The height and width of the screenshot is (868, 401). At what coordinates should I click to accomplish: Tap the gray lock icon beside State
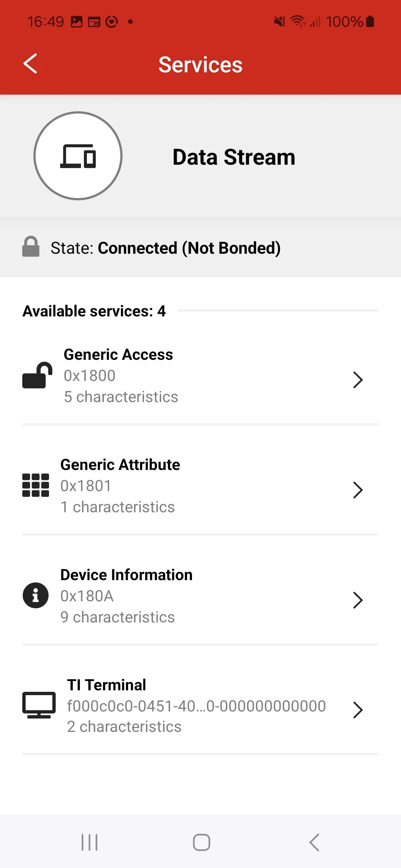point(31,247)
